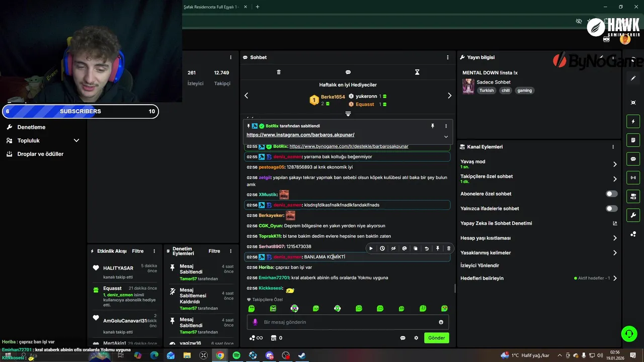This screenshot has height=362, width=644.
Task: Click the pin icon in message action bar
Action: pyautogui.click(x=438, y=248)
